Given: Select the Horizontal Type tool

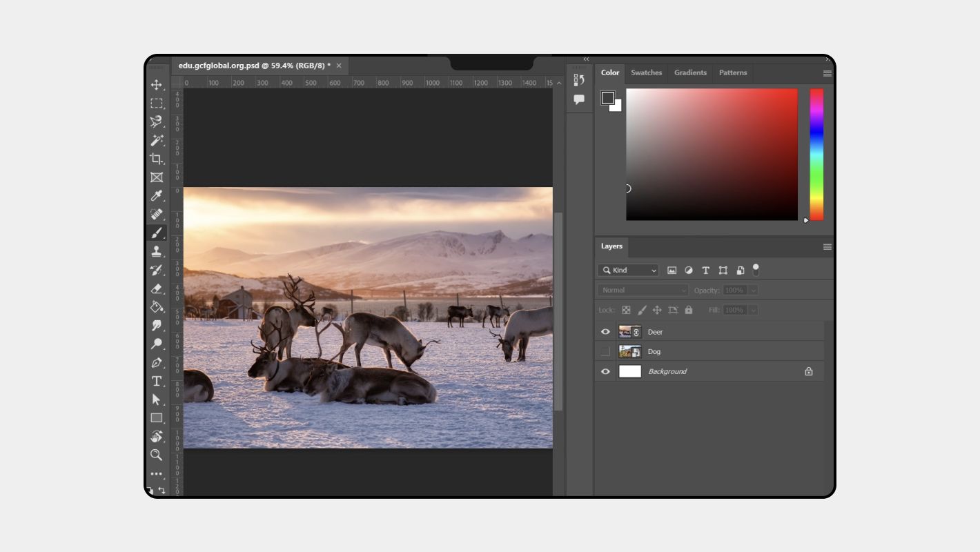Looking at the screenshot, I should [x=157, y=380].
